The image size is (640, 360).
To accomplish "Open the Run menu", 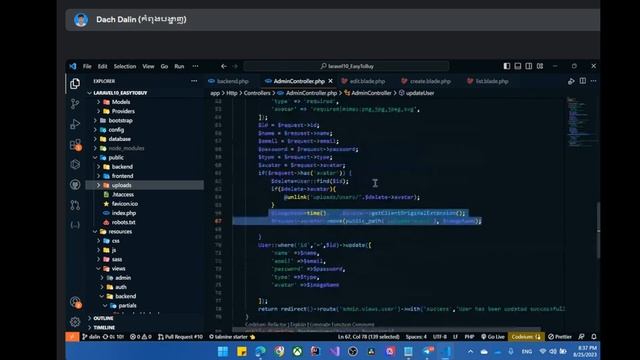I will (179, 66).
